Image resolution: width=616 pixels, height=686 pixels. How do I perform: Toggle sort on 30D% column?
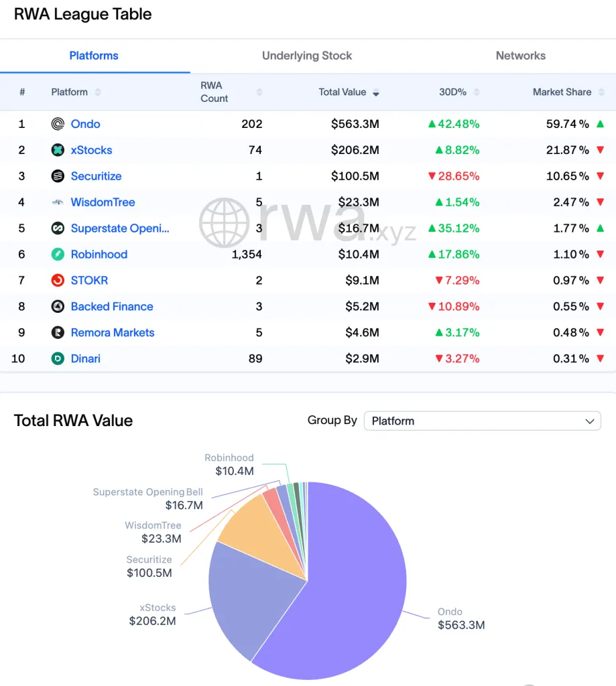pos(477,92)
